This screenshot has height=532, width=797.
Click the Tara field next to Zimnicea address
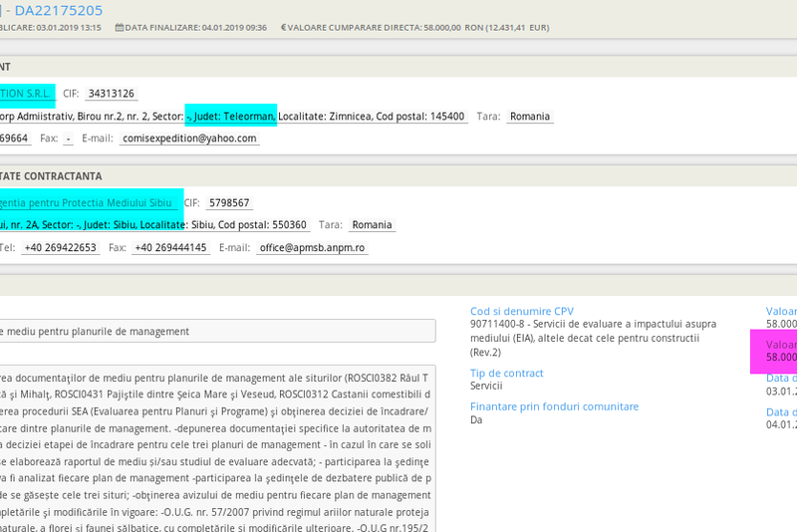(x=529, y=117)
